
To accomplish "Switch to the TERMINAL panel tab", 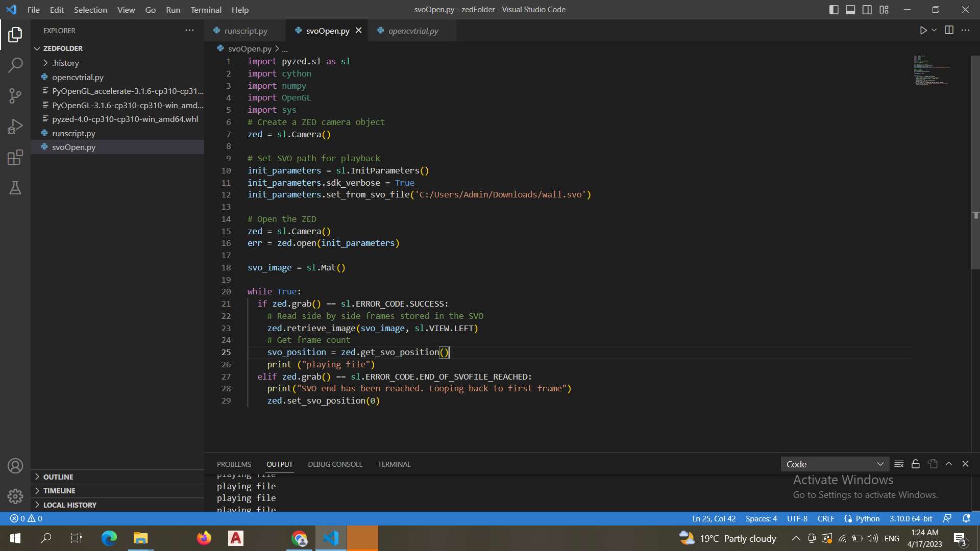I will pos(394,464).
